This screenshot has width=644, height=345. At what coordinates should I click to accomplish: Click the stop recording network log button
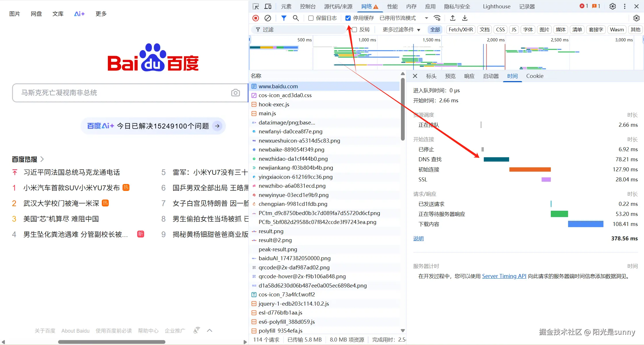[x=255, y=18]
